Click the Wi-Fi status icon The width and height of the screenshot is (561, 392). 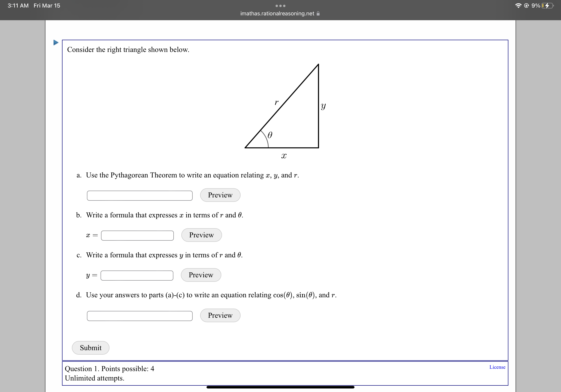(518, 5)
